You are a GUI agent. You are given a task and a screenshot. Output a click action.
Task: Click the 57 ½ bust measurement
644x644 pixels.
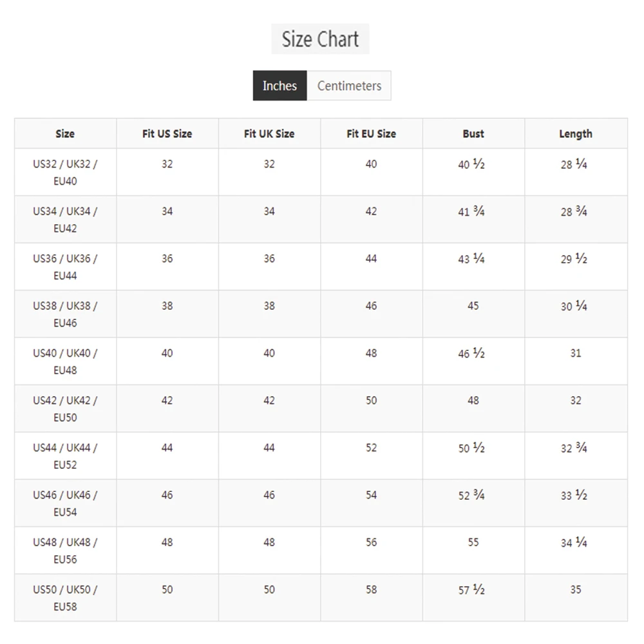point(471,589)
